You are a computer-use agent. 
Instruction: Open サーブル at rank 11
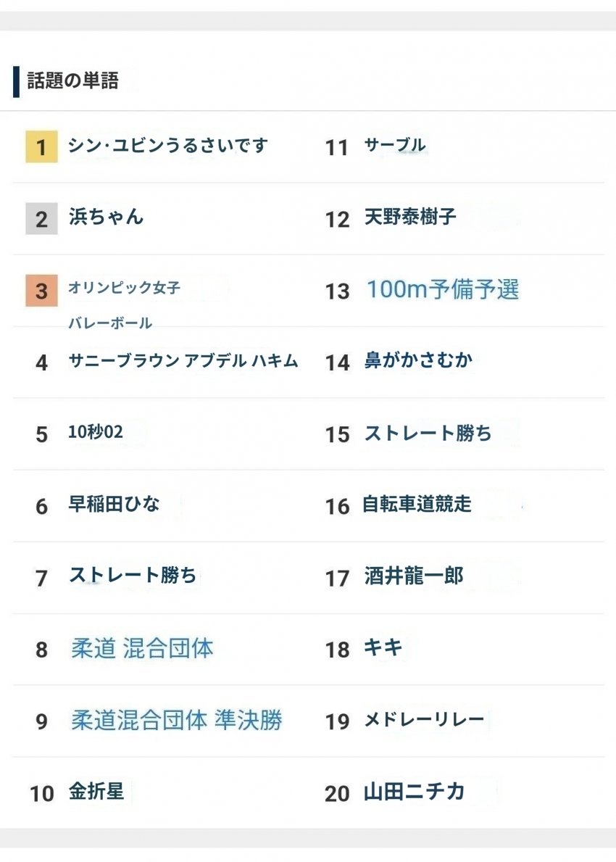click(395, 145)
